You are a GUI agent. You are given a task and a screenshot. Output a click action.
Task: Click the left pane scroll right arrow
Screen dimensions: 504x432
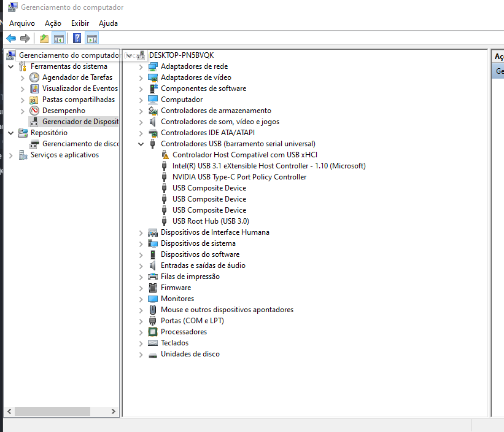pos(113,411)
